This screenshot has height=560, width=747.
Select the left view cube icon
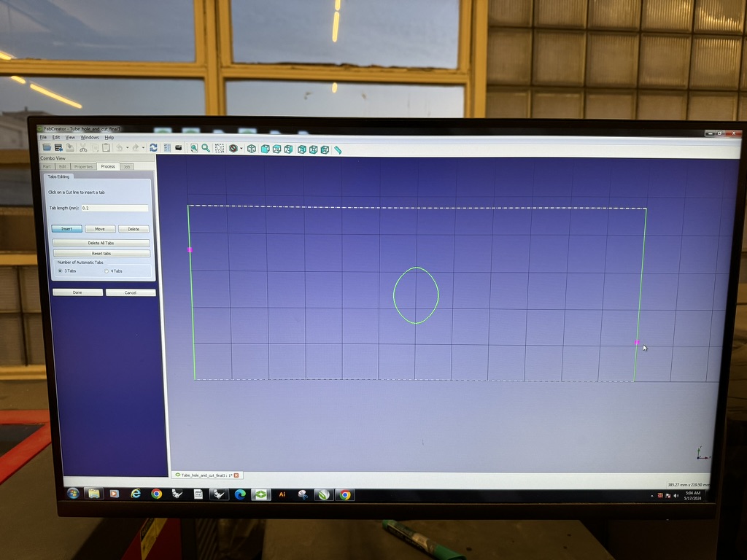click(x=325, y=150)
